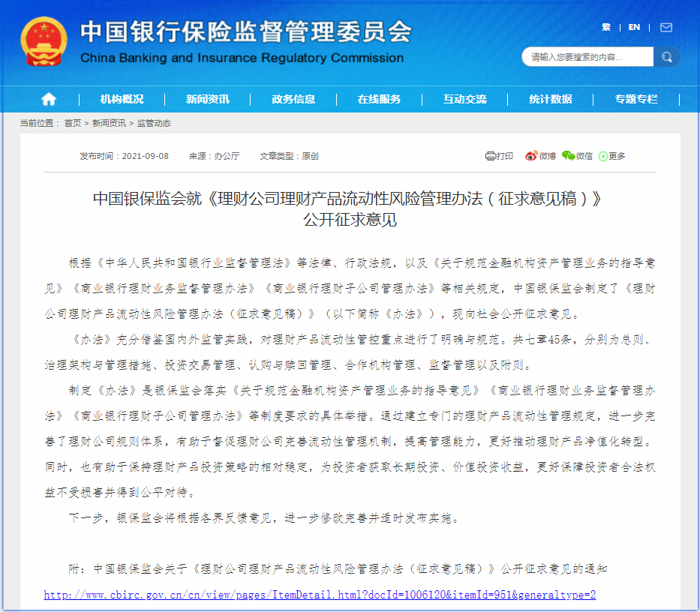Click the line beginning 附：中国银保监会关于
Screen dimensions: 700x612
[338, 569]
